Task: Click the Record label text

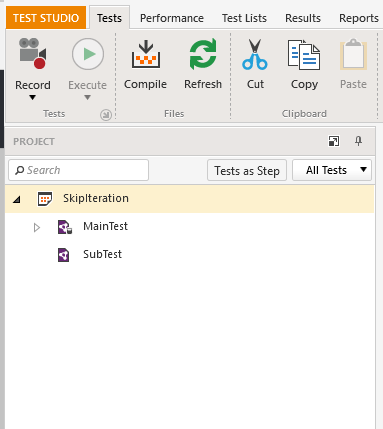Action: (33, 85)
